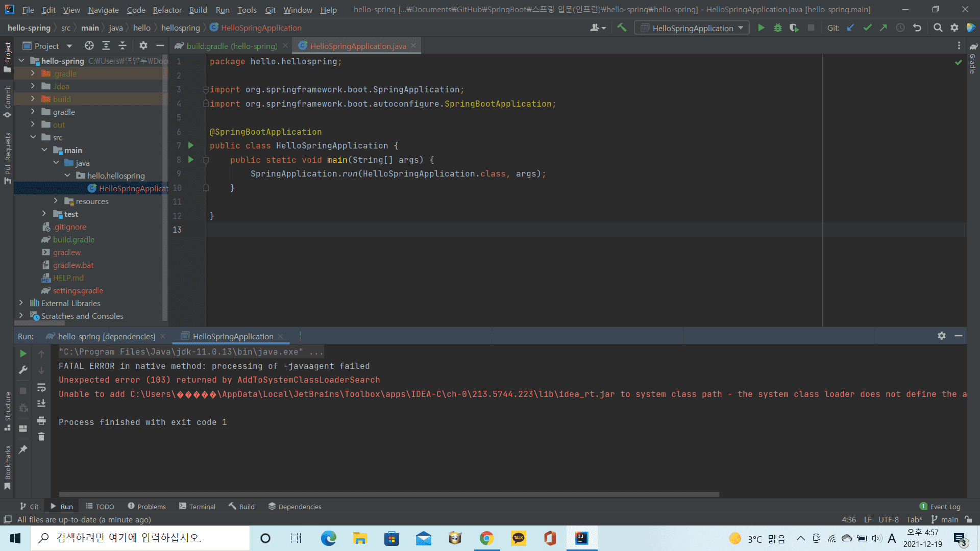Toggle scroll to end in console
This screenshot has width=980, height=551.
point(41,404)
